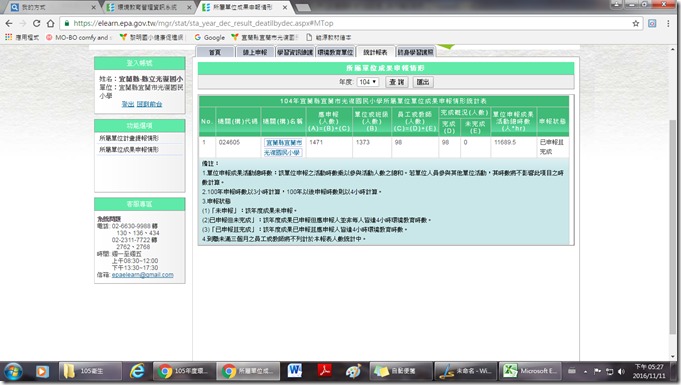Go back using the browser back arrow
681x385 pixels.
coord(9,23)
